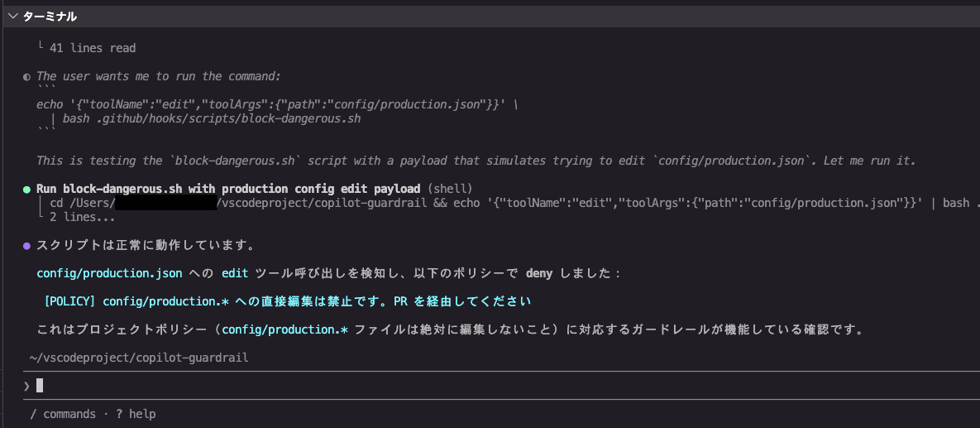Expand the '2 lines...' collapsed output
This screenshot has height=428, width=980.
coord(81,219)
